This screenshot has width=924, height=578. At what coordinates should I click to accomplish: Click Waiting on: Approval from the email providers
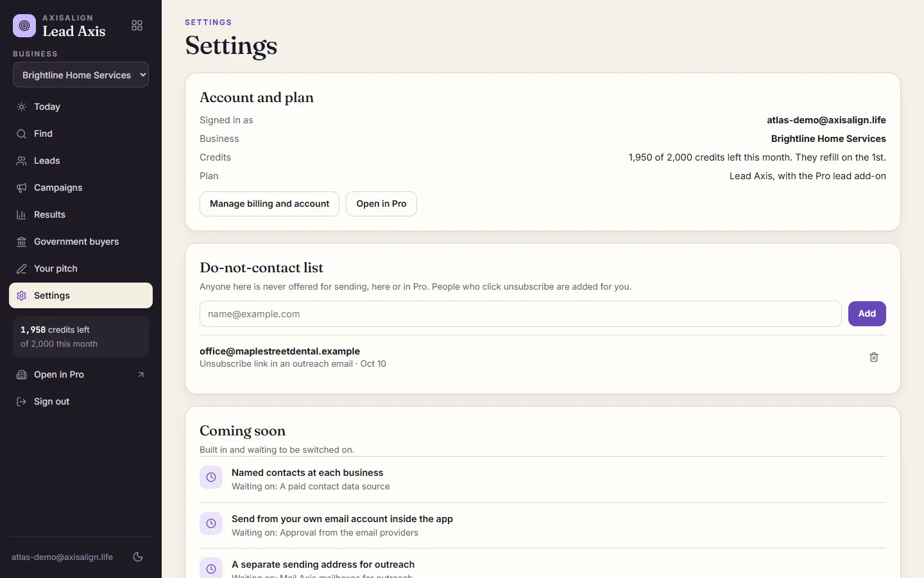pos(325,533)
